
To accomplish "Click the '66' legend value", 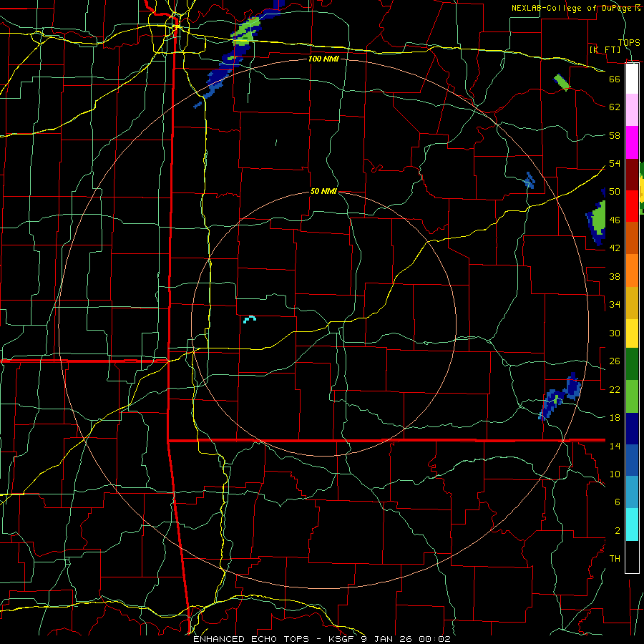I will (615, 79).
